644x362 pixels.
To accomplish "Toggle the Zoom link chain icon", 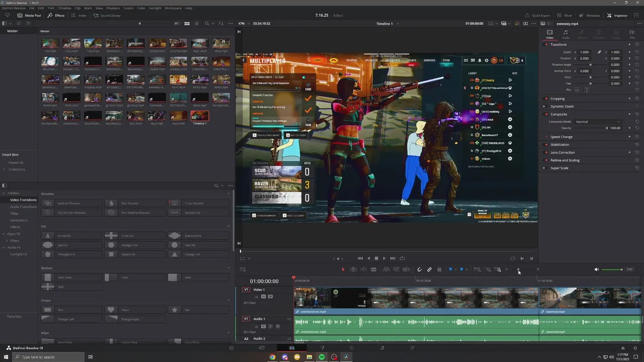I will tap(599, 52).
